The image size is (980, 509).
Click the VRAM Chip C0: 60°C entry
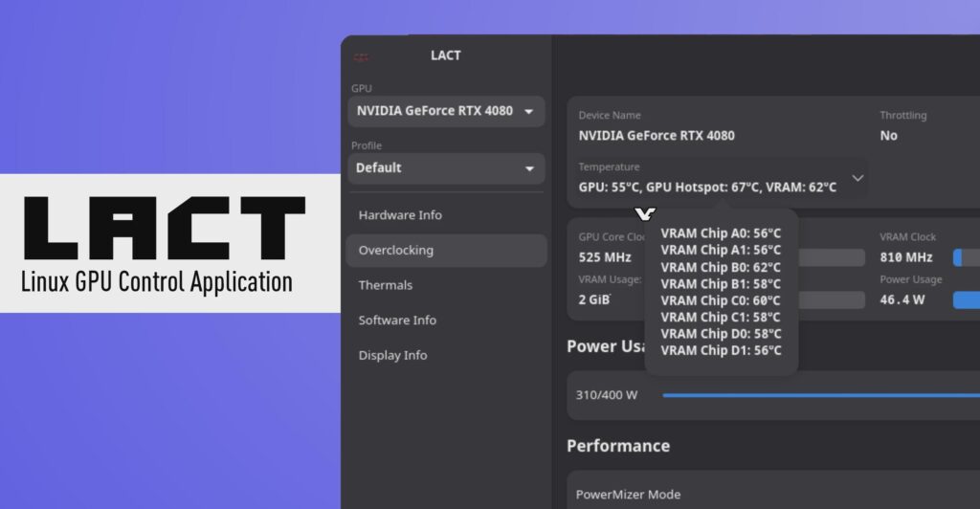721,300
